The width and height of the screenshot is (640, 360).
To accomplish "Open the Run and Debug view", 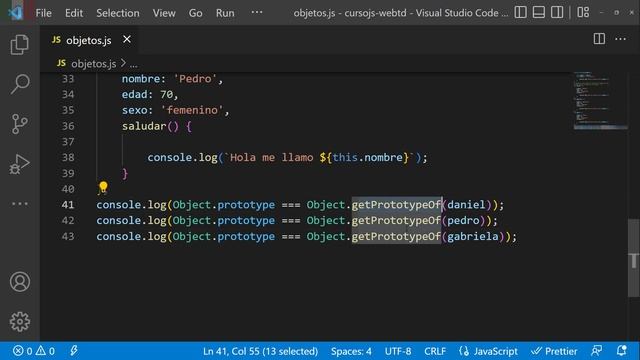I will click(19, 164).
